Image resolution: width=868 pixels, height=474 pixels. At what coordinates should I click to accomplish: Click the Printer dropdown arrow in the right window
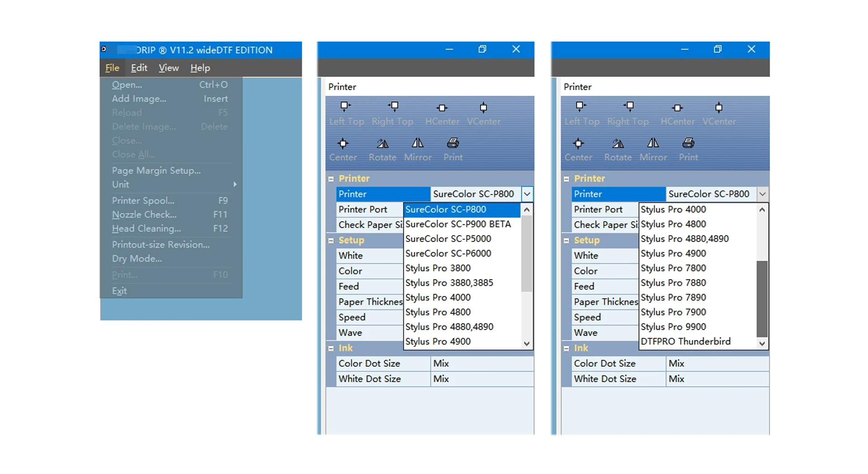763,194
